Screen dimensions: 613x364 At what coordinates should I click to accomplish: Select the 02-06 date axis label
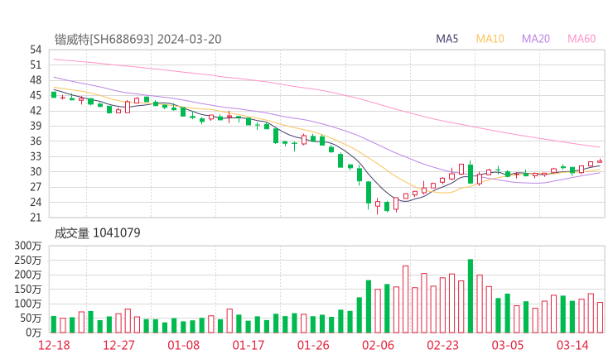tap(378, 345)
